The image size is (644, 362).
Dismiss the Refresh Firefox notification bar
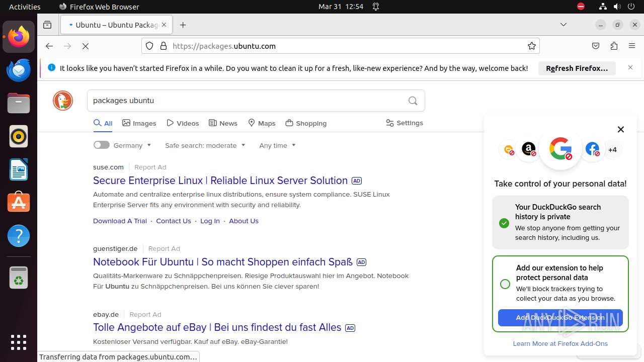(630, 67)
